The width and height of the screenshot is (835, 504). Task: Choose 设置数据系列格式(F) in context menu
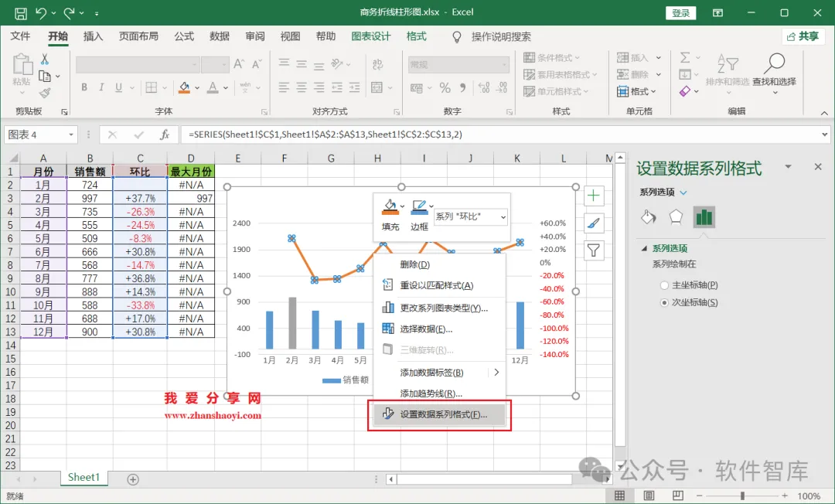point(439,414)
